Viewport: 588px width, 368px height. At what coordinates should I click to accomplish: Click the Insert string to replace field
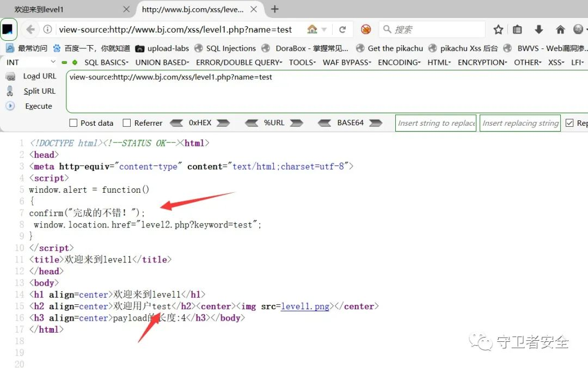(x=436, y=123)
